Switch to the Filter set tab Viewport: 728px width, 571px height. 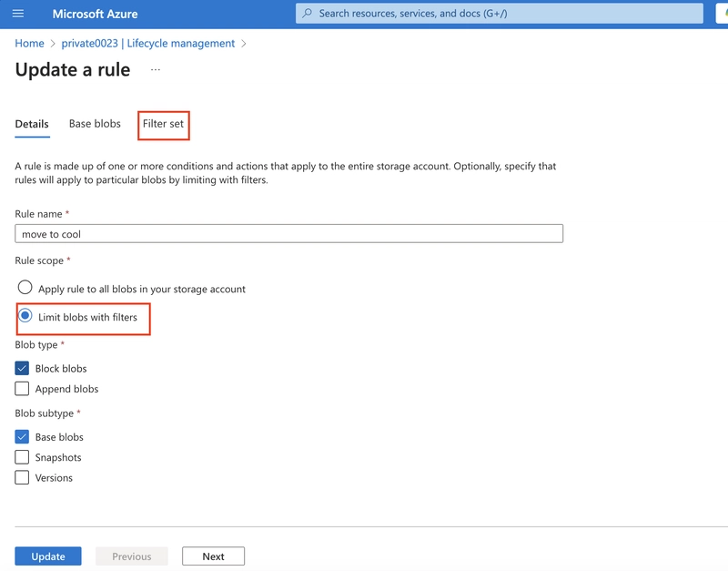pyautogui.click(x=163, y=124)
